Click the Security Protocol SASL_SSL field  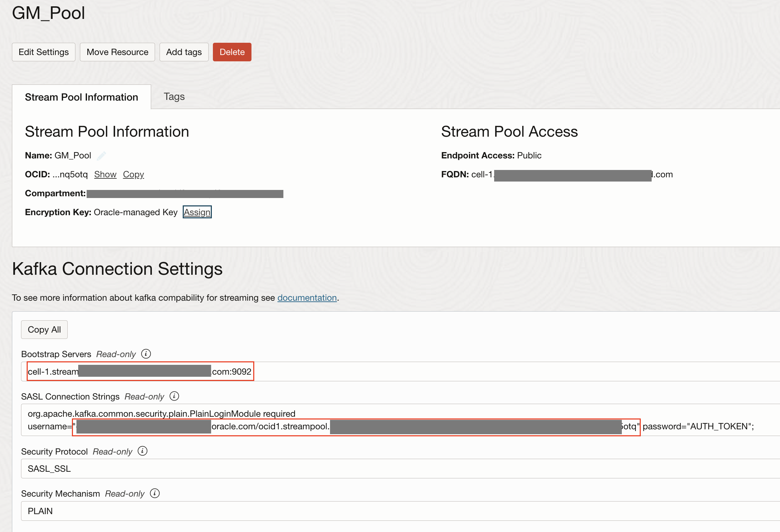[x=401, y=469]
